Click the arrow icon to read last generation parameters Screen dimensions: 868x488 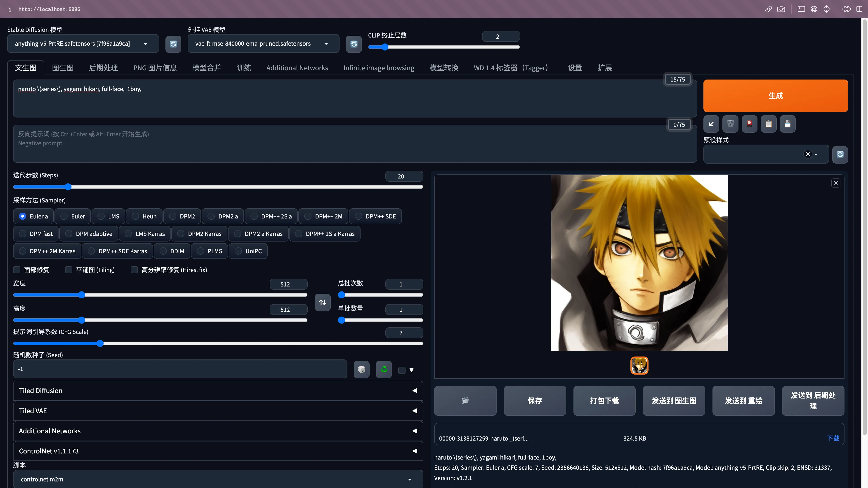711,124
